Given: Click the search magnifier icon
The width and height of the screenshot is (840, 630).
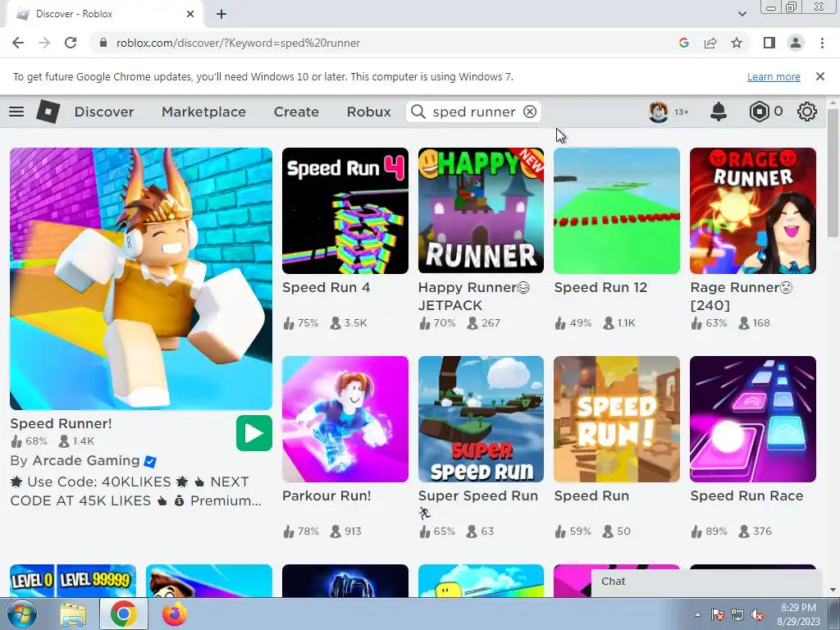Looking at the screenshot, I should 418,112.
